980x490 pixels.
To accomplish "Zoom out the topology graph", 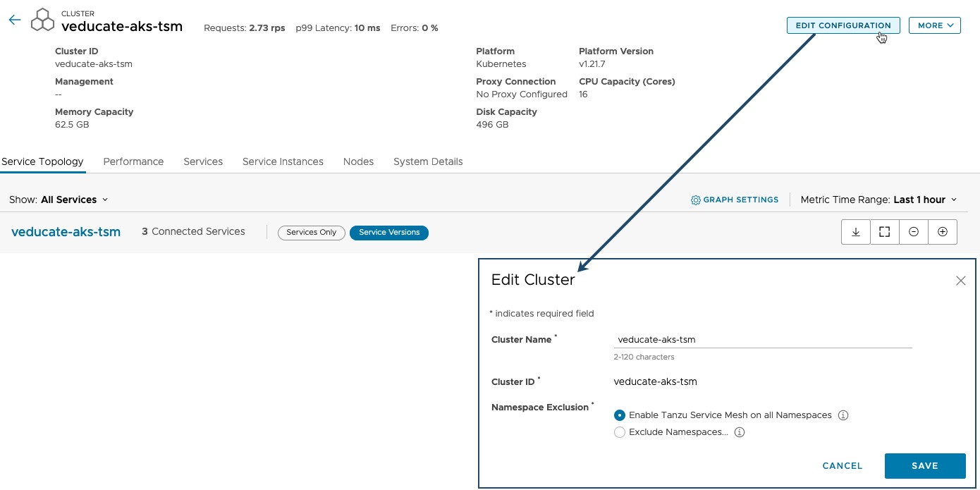I will coord(914,232).
